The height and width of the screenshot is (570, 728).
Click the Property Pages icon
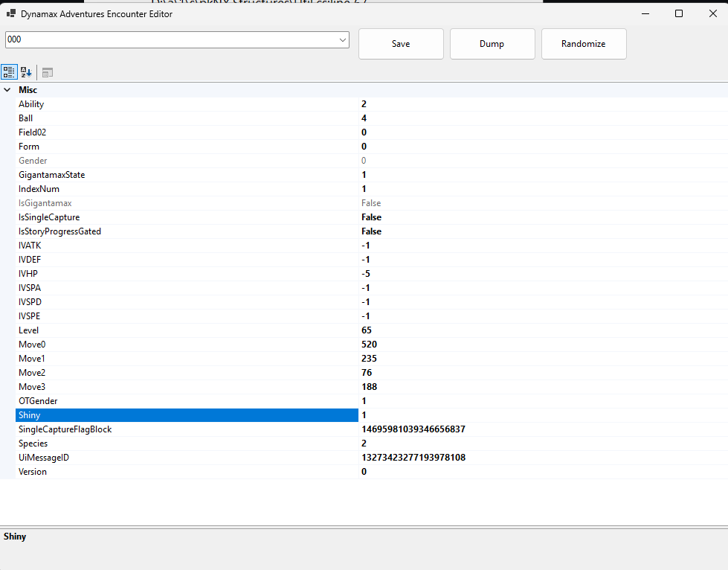tap(47, 72)
